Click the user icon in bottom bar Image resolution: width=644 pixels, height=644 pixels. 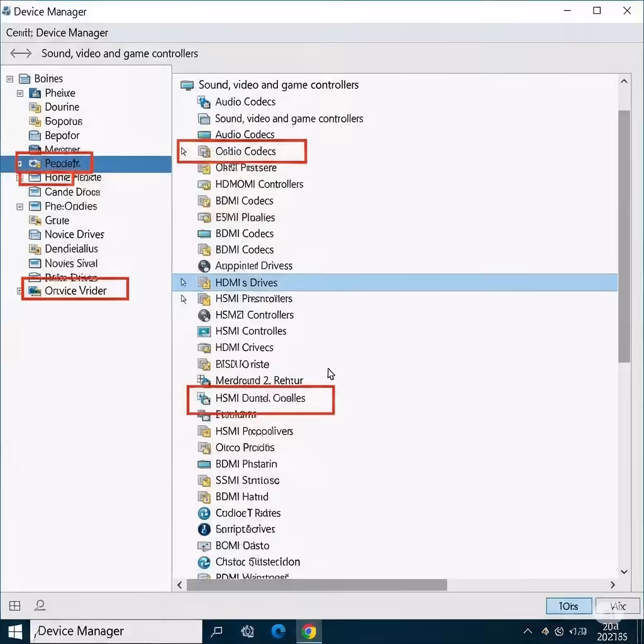click(40, 606)
